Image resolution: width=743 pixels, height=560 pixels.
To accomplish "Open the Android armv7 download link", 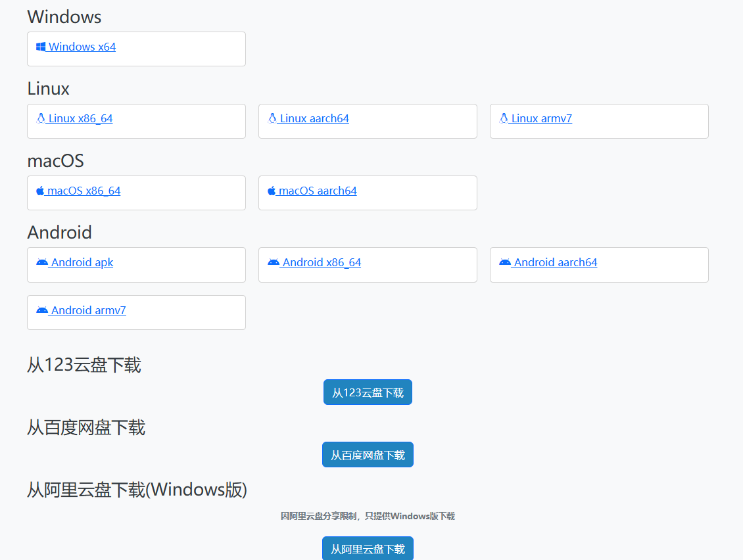I will click(88, 310).
